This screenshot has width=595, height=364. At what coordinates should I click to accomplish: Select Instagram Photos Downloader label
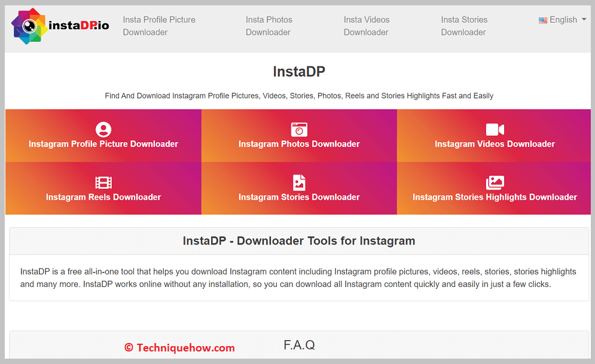pos(299,144)
